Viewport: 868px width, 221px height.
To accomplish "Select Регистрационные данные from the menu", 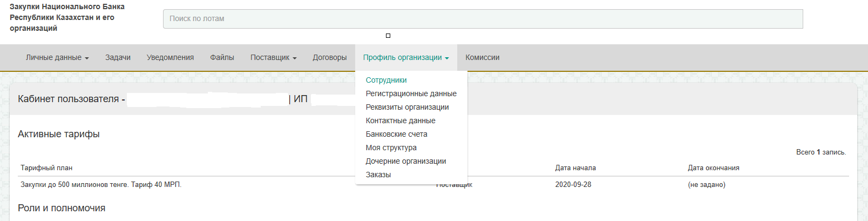I will pyautogui.click(x=411, y=93).
